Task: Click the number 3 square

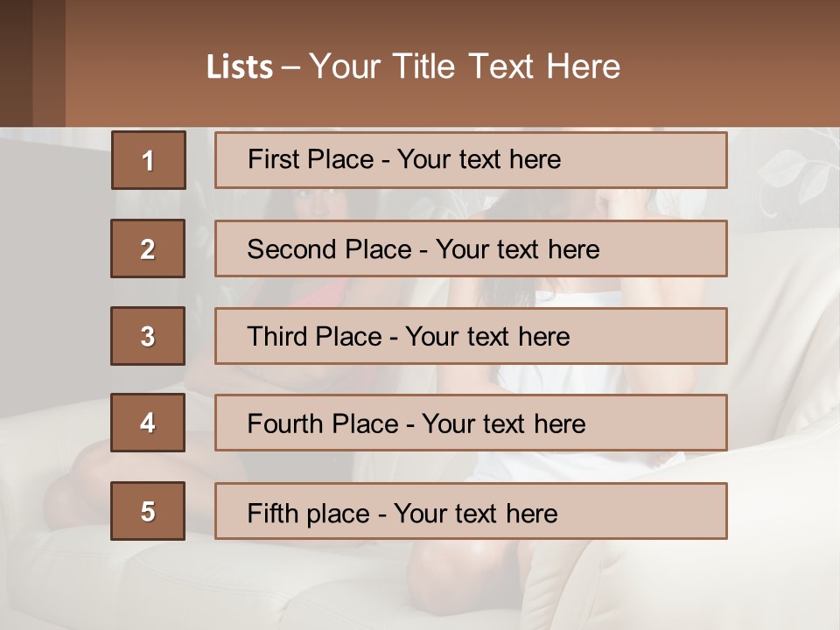Action: [x=148, y=336]
